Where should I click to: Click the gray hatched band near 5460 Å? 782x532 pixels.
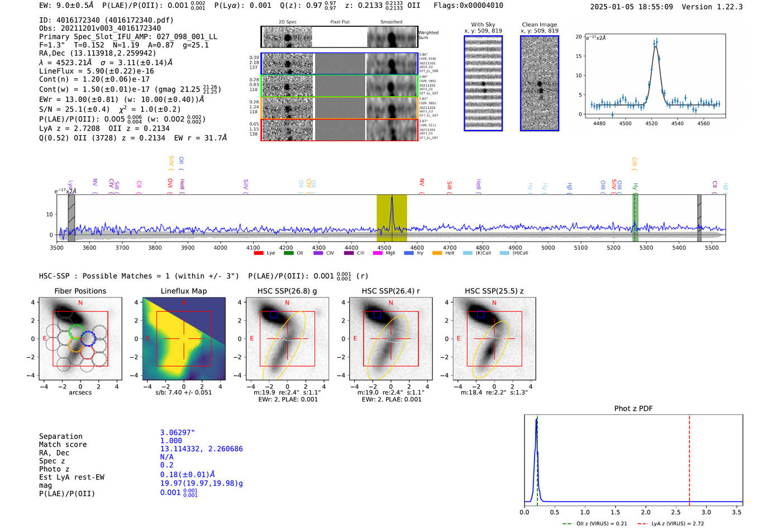[699, 218]
